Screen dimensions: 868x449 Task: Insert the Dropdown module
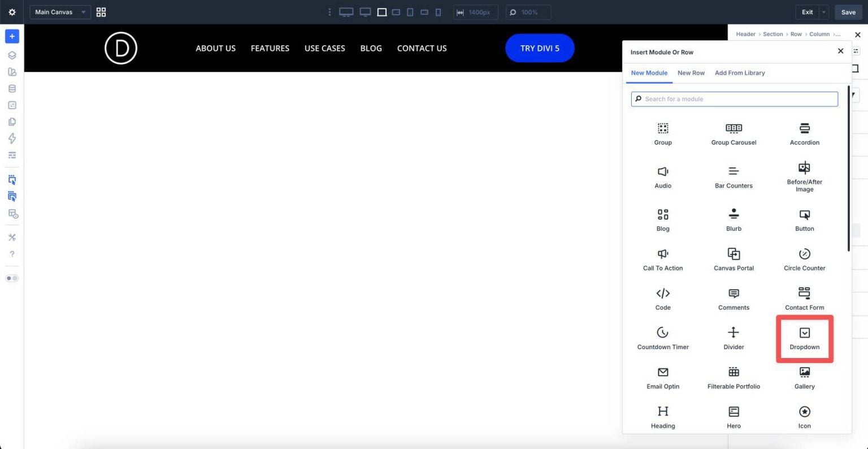coord(804,339)
